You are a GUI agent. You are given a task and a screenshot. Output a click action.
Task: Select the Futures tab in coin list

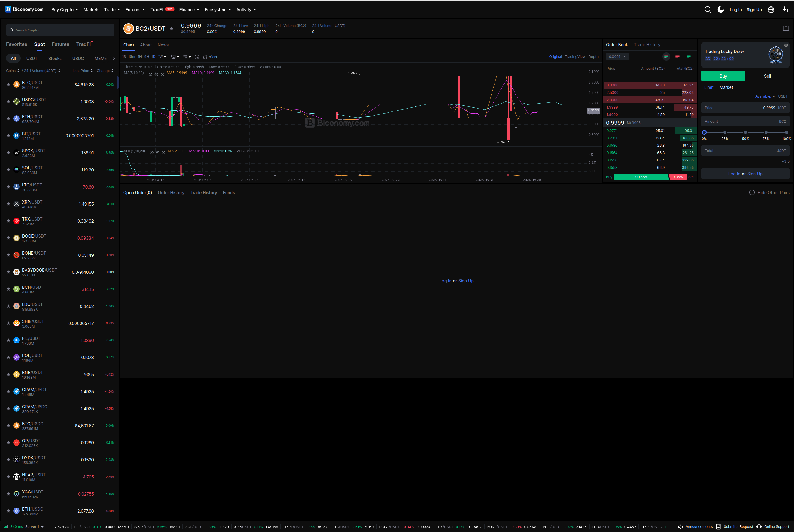[60, 44]
